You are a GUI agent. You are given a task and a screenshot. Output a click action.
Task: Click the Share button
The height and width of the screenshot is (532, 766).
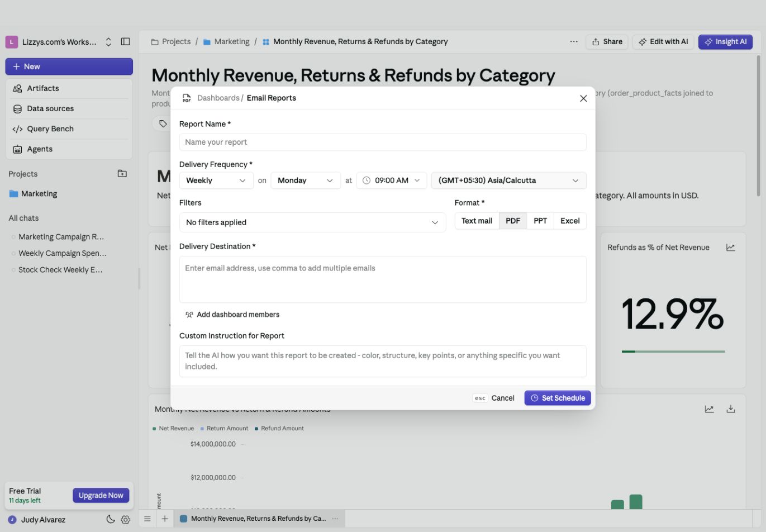click(x=607, y=42)
